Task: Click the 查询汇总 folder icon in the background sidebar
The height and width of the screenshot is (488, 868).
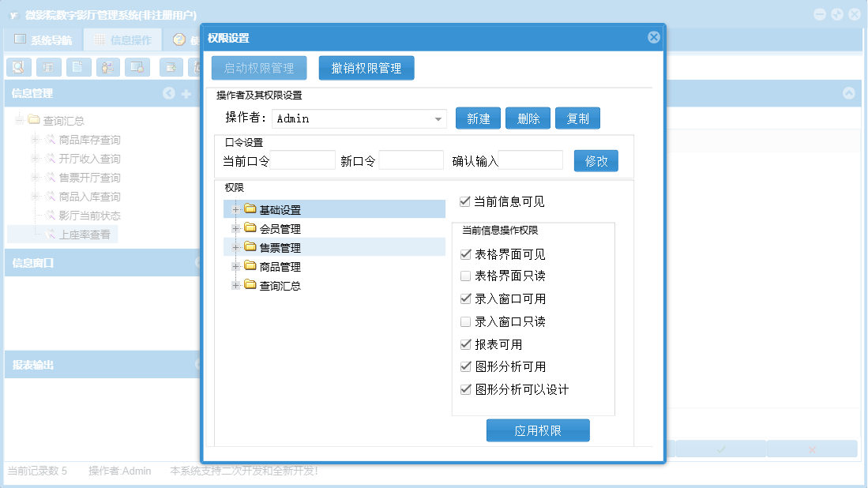Action: (x=34, y=119)
